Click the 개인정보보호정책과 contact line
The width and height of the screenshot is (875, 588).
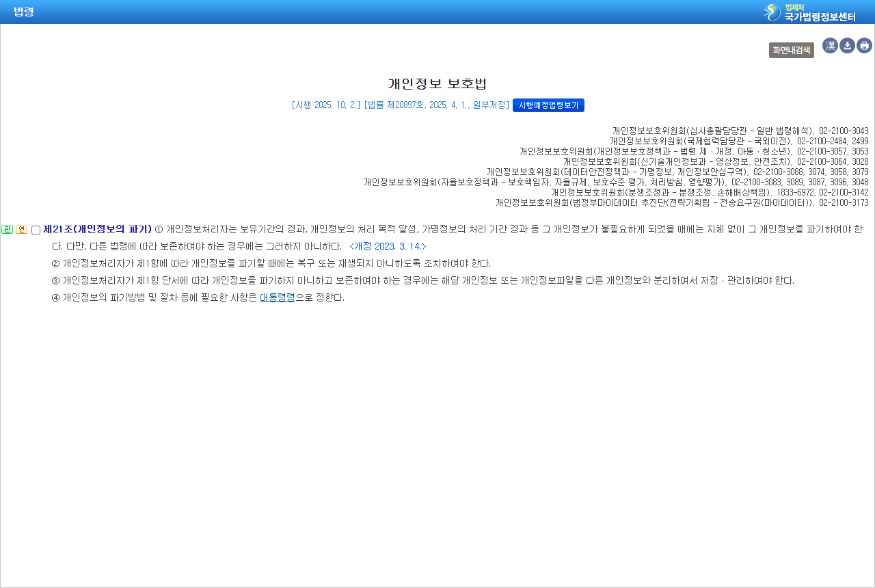pos(694,151)
